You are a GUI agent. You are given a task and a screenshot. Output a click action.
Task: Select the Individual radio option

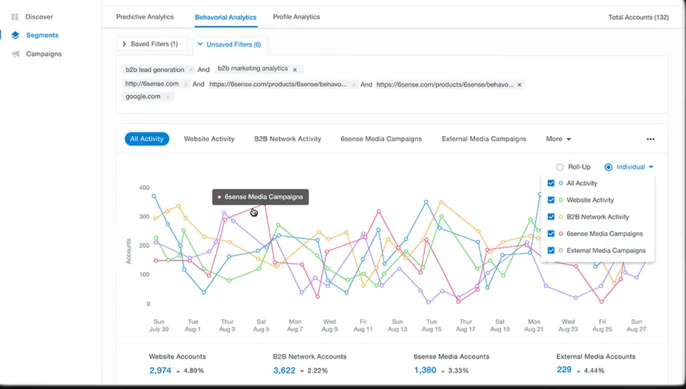(608, 167)
